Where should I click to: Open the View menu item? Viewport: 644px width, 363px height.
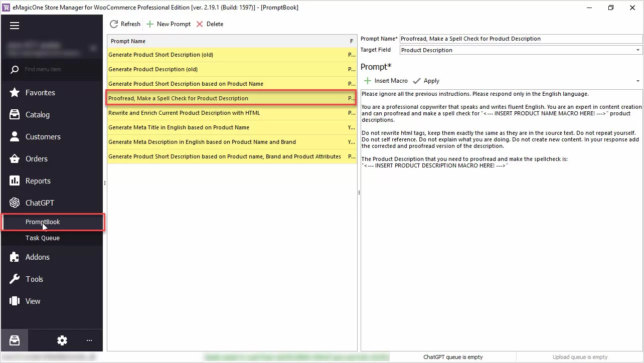tap(33, 301)
